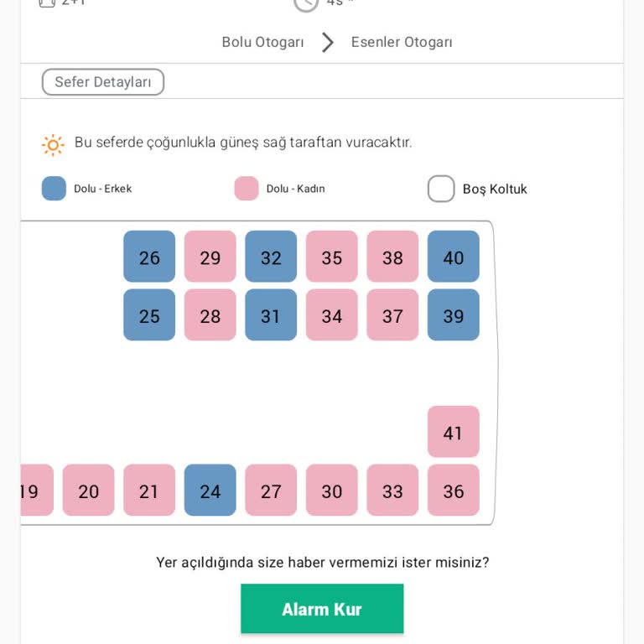The width and height of the screenshot is (644, 644).
Task: Click the clock icon at top
Action: pyautogui.click(x=306, y=3)
